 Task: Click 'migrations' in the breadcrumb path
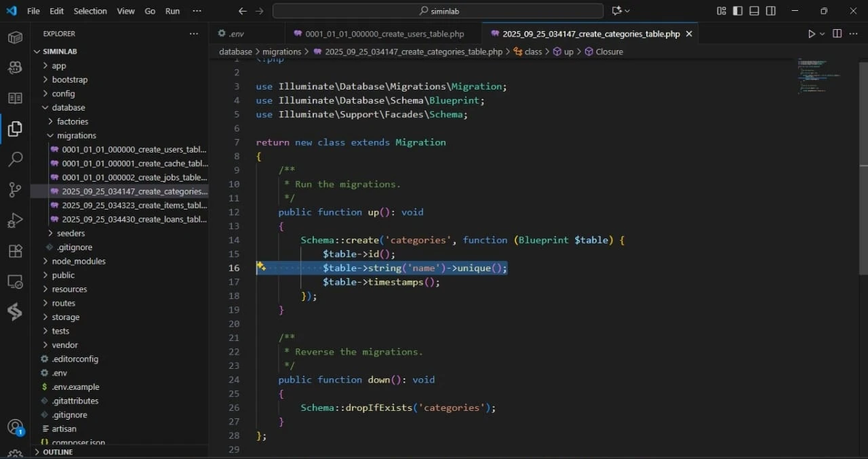click(281, 52)
